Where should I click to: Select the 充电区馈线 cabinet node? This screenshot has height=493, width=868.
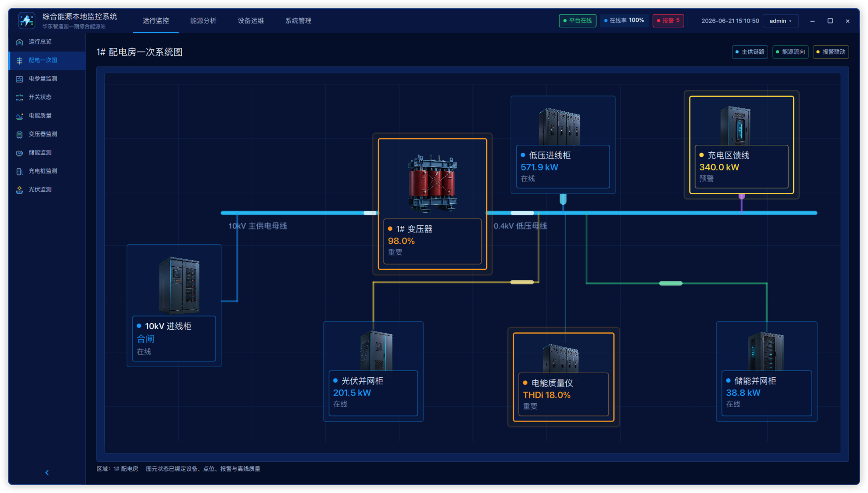click(x=741, y=145)
